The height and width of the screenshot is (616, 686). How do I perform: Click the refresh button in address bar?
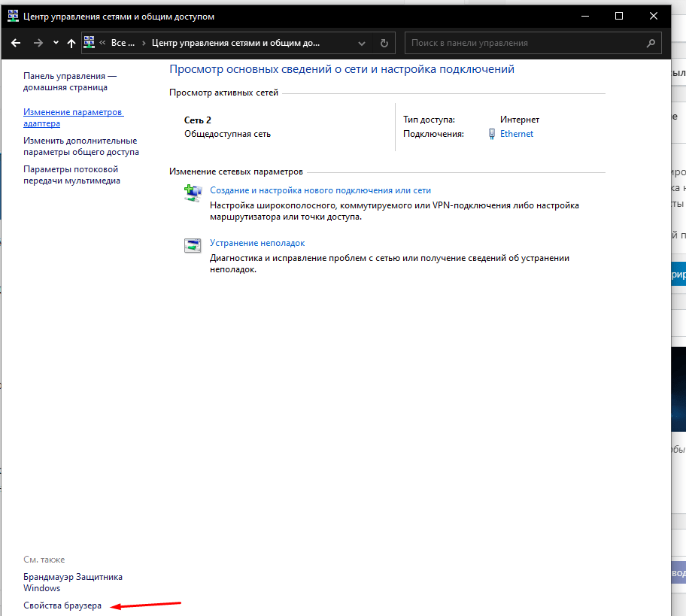pos(384,44)
